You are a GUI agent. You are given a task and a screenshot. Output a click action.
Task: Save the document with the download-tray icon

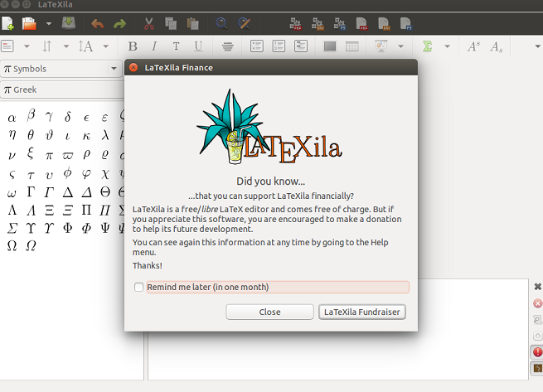pyautogui.click(x=69, y=23)
